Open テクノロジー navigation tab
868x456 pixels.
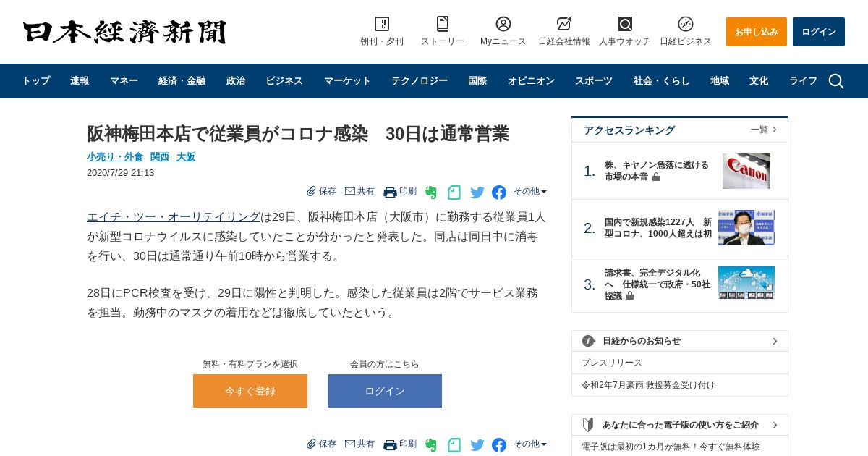coord(420,81)
